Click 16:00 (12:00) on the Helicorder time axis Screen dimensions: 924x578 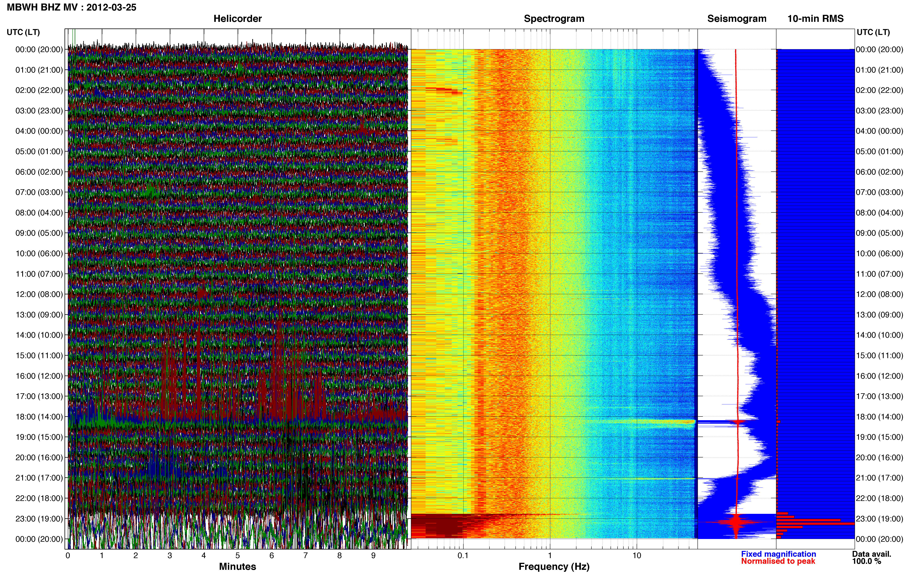(x=39, y=376)
